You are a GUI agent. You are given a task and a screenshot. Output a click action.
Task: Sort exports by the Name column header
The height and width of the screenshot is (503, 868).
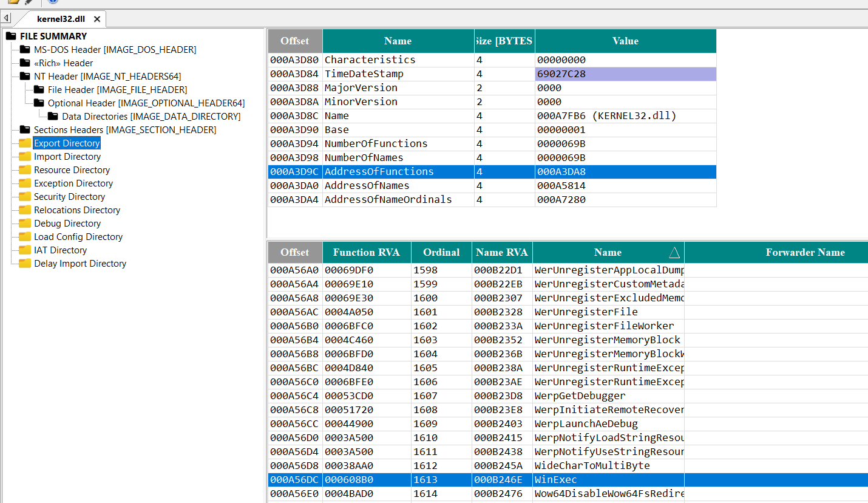point(608,251)
